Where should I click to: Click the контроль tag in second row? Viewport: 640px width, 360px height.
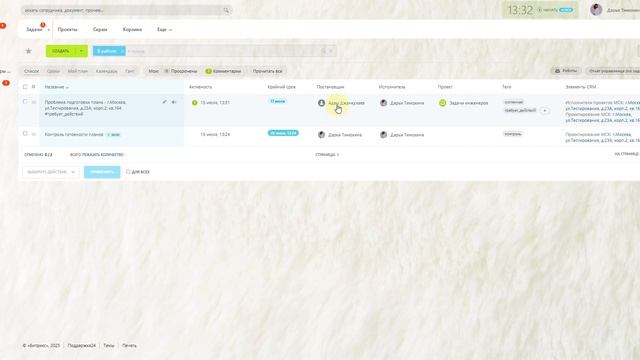coord(513,134)
